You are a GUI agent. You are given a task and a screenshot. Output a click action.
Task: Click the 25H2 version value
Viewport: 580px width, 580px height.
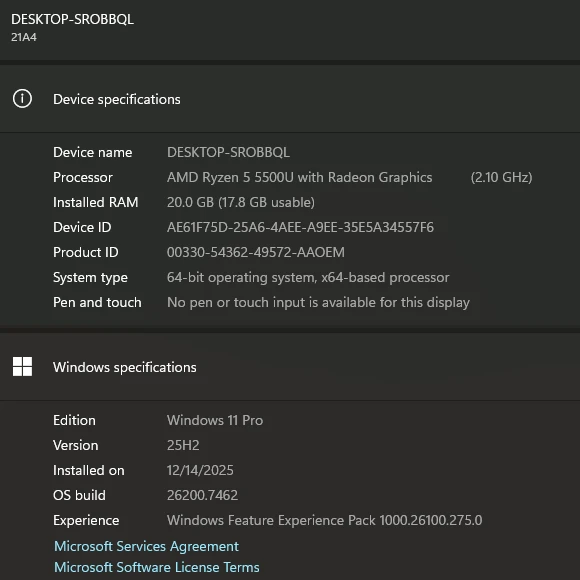coord(183,445)
